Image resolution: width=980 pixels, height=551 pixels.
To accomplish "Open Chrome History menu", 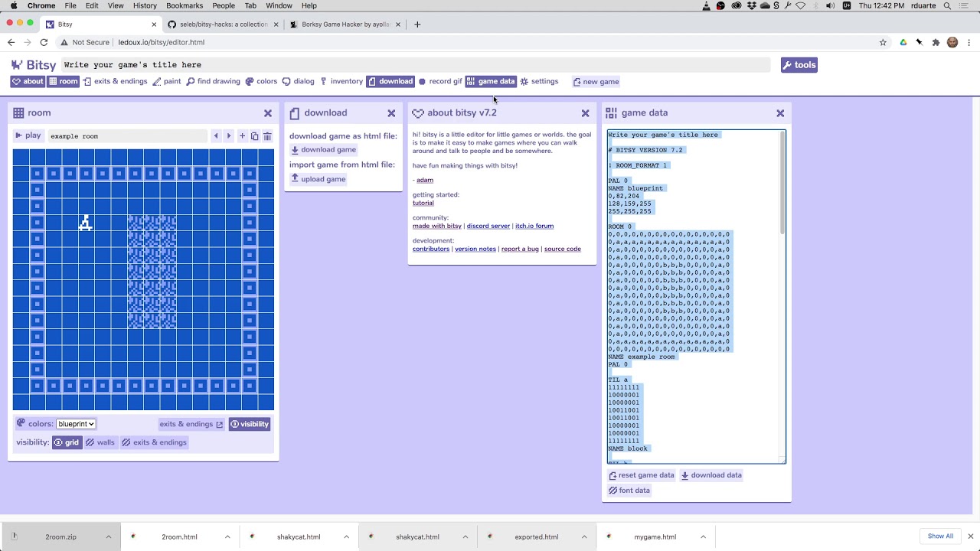I will [x=145, y=5].
